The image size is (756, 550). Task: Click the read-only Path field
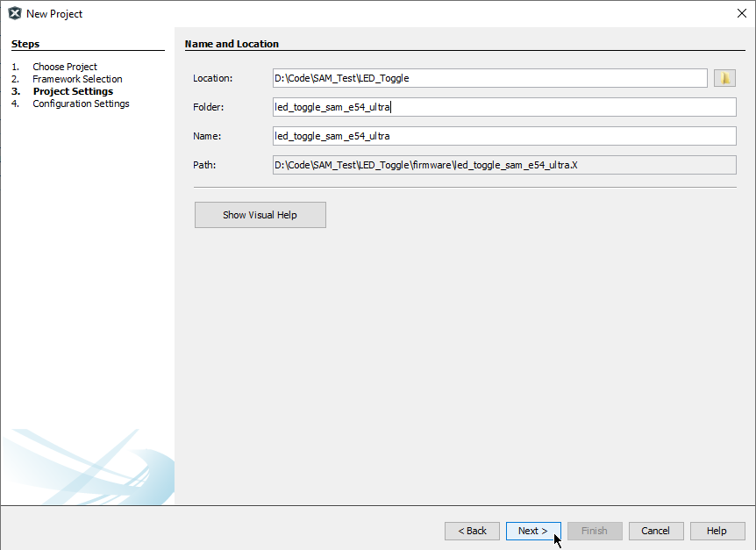[x=504, y=165]
